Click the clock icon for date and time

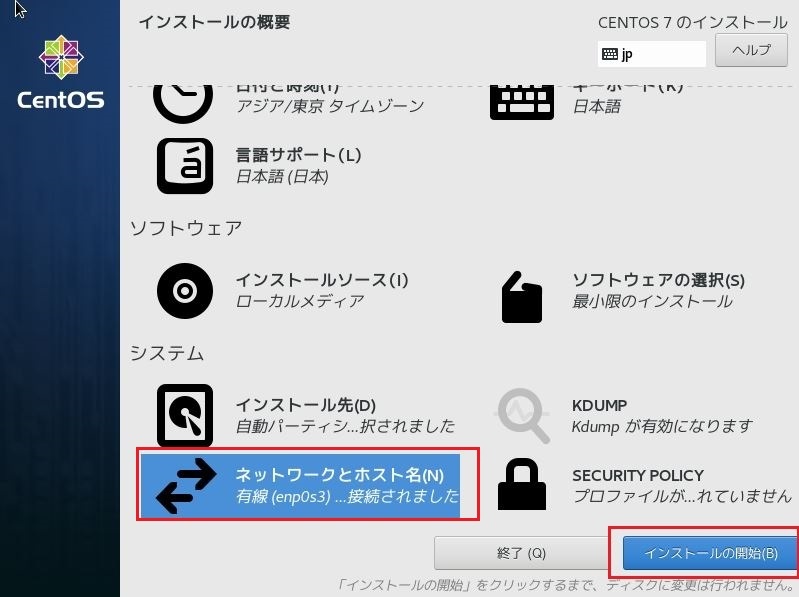coord(183,104)
